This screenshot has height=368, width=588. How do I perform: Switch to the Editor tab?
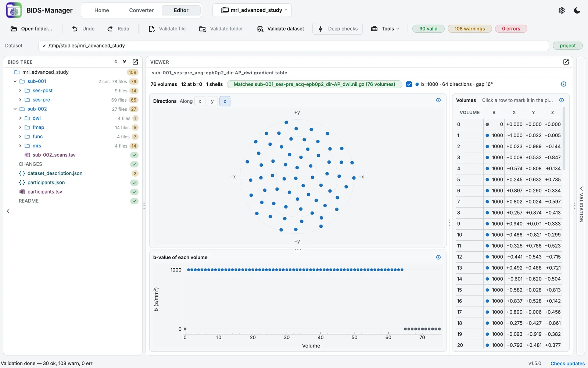181,10
